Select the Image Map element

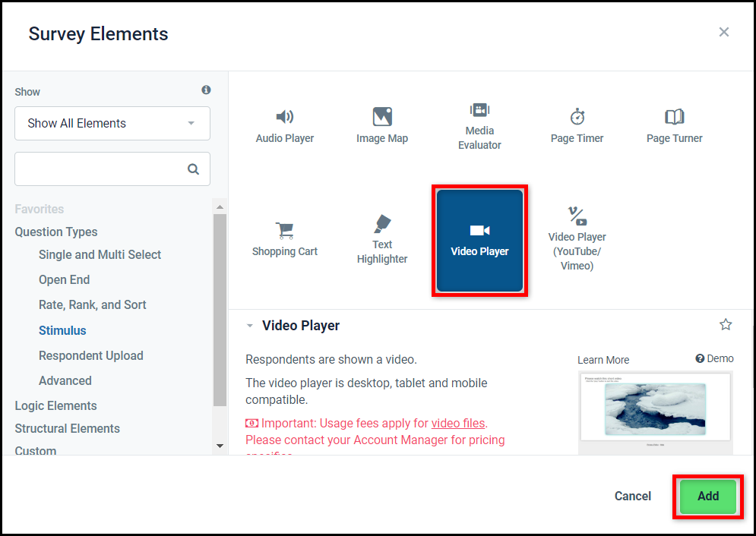(382, 125)
